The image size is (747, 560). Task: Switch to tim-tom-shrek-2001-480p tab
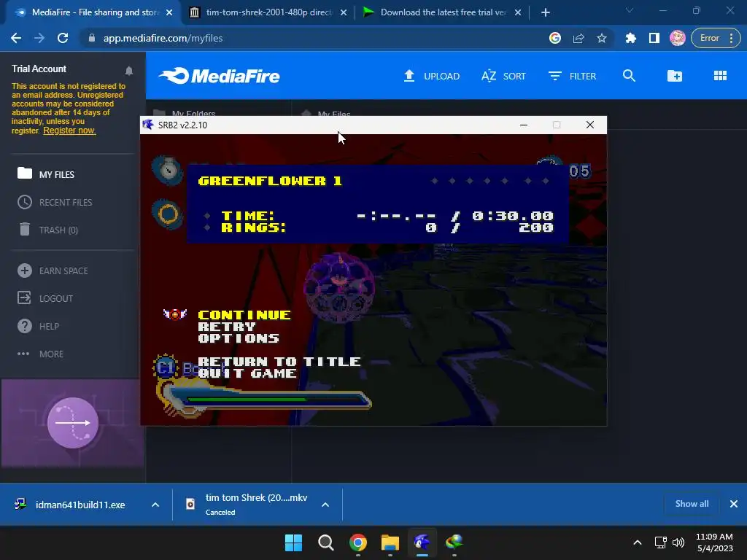pyautogui.click(x=267, y=12)
